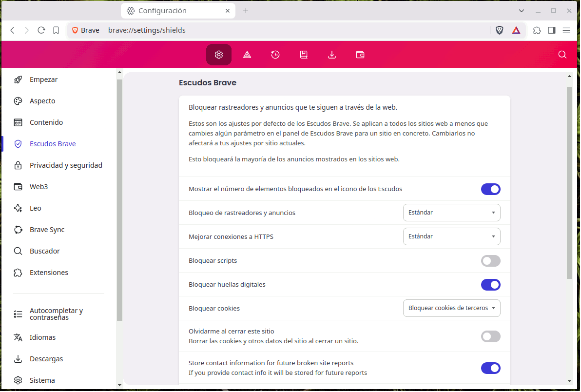
Task: Open Idiomas settings section
Action: pyautogui.click(x=42, y=337)
